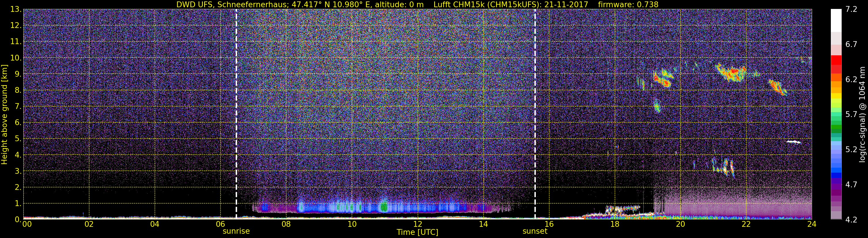Click height axis tick label '13.'
The width and height of the screenshot is (868, 238).
[x=16, y=10]
